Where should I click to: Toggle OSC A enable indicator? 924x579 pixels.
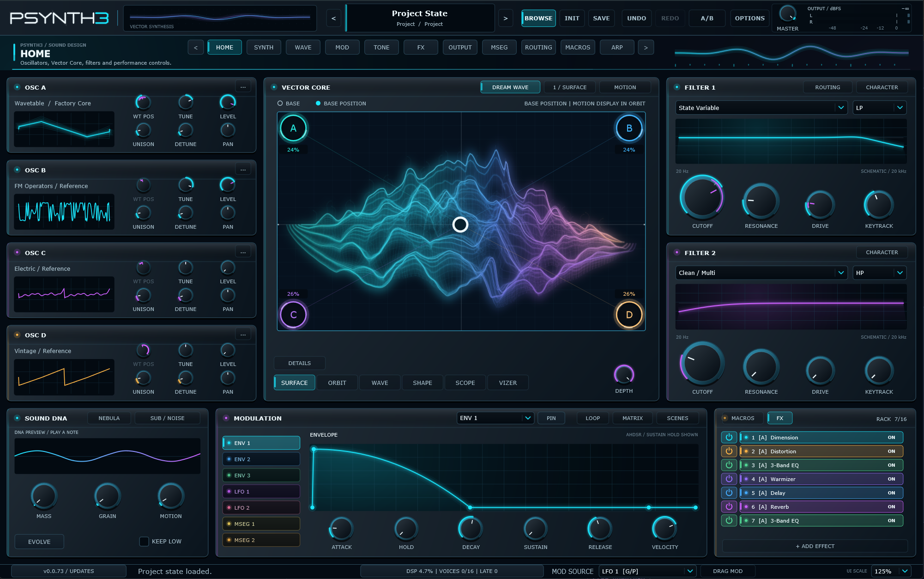[x=17, y=87]
